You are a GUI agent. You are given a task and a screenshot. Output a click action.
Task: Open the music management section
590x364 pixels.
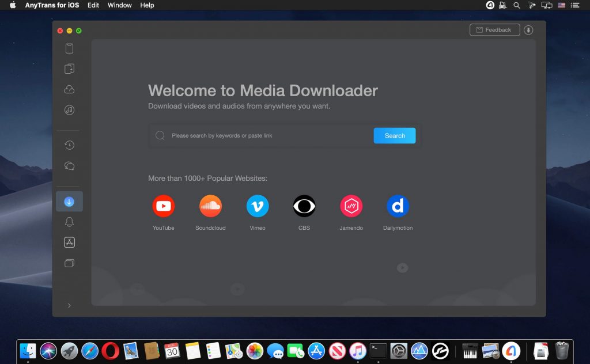tap(69, 110)
